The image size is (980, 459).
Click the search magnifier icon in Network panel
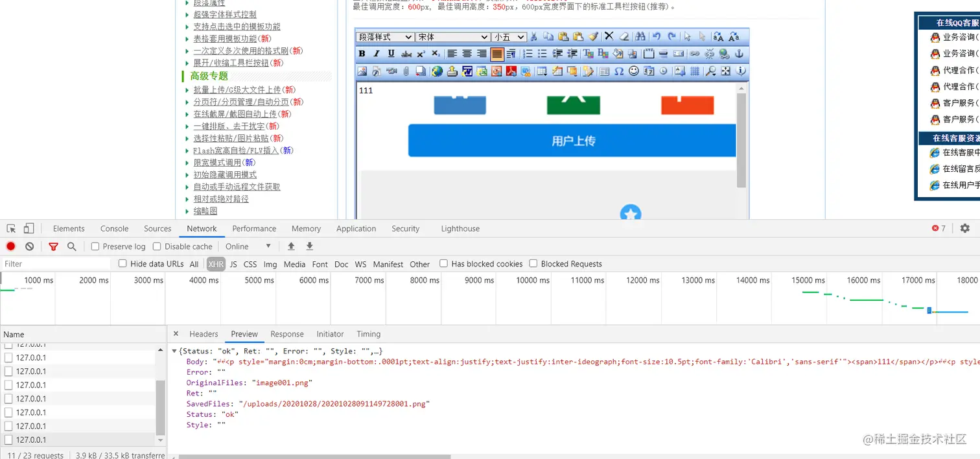(72, 246)
